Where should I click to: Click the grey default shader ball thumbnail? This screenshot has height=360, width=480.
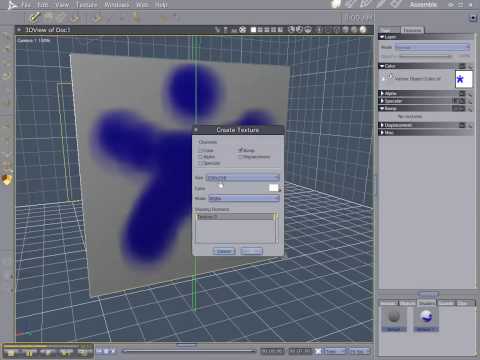click(394, 316)
